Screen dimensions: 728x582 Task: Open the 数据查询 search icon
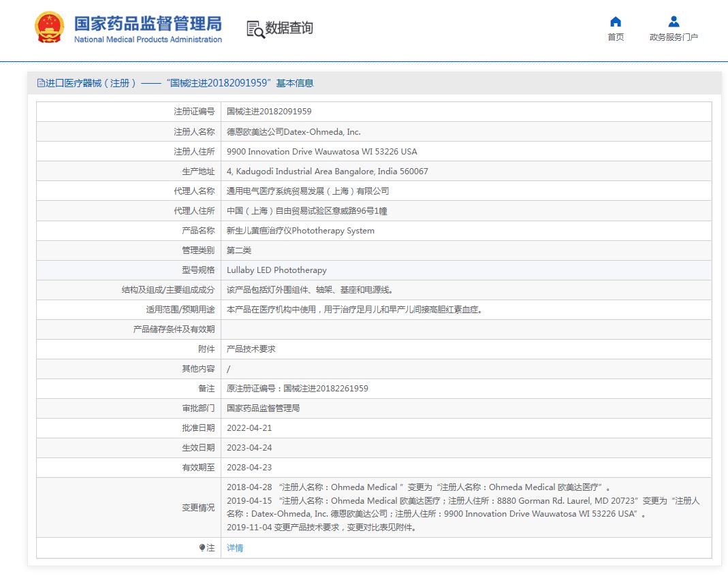point(255,29)
